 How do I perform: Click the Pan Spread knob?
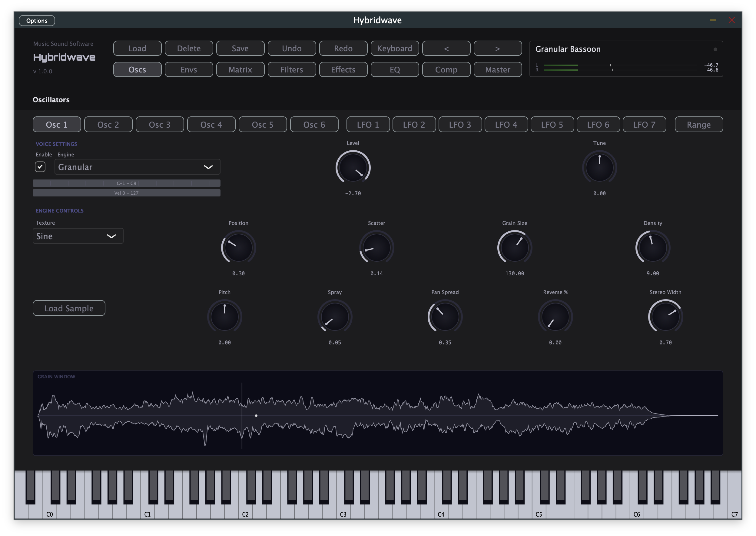(445, 317)
